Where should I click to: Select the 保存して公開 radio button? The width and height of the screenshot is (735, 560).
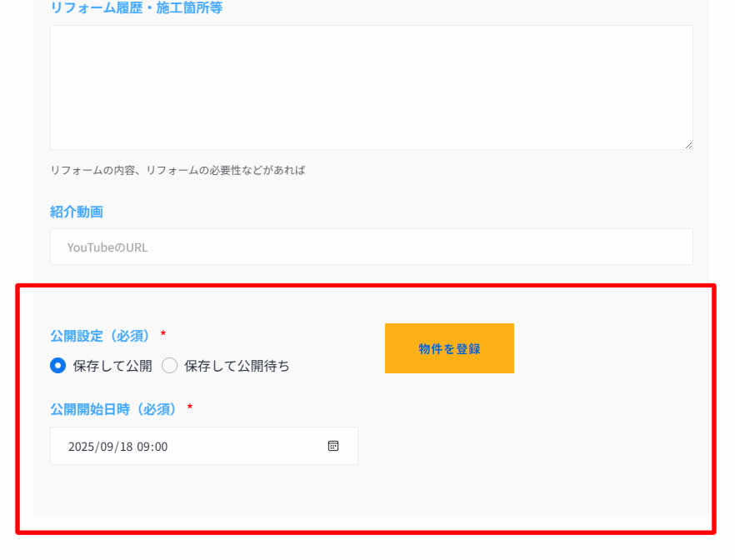57,365
